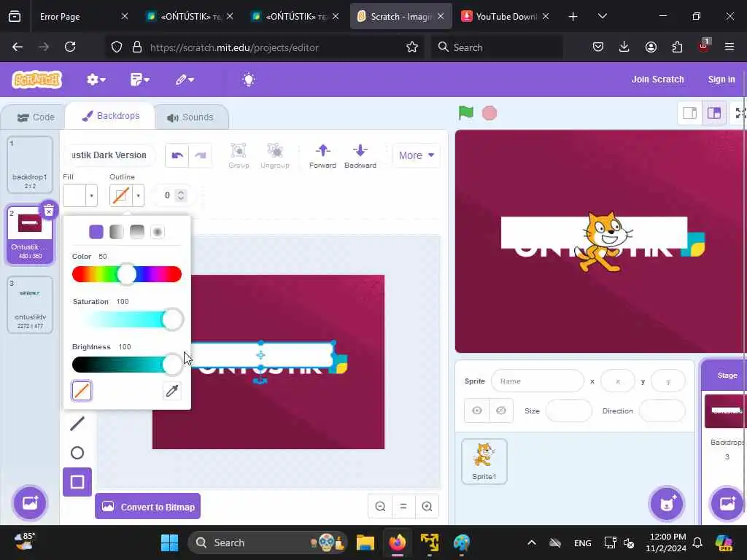Click the Ungroup objects icon

coord(275,156)
